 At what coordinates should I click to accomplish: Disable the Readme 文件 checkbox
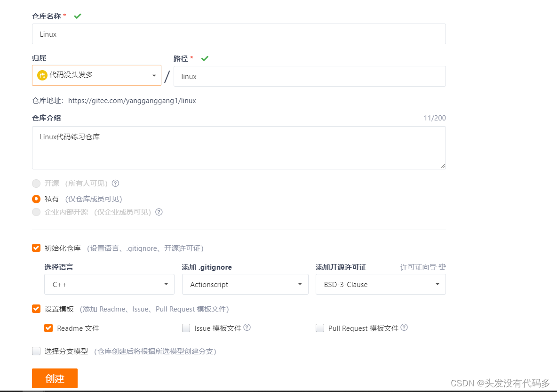coord(48,328)
